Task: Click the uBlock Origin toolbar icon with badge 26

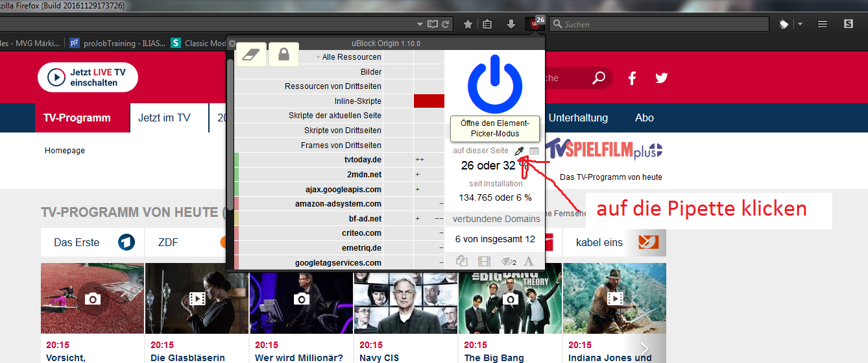Action: [535, 24]
